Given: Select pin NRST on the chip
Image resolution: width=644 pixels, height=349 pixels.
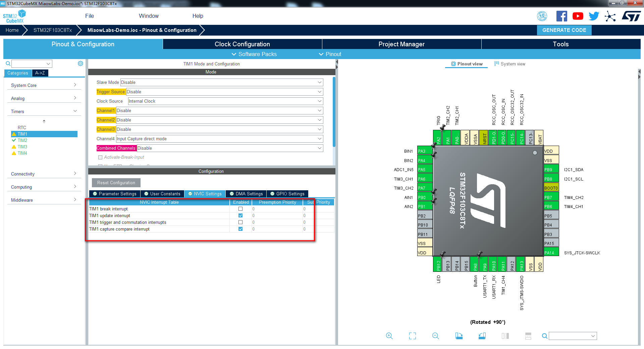Looking at the screenshot, I should click(x=484, y=138).
